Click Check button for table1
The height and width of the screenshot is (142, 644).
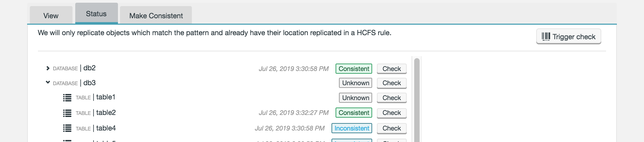click(x=391, y=98)
